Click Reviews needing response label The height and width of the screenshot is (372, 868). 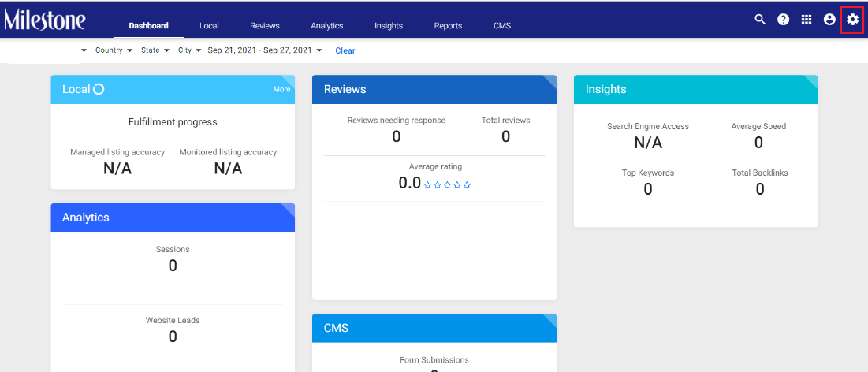tap(397, 120)
